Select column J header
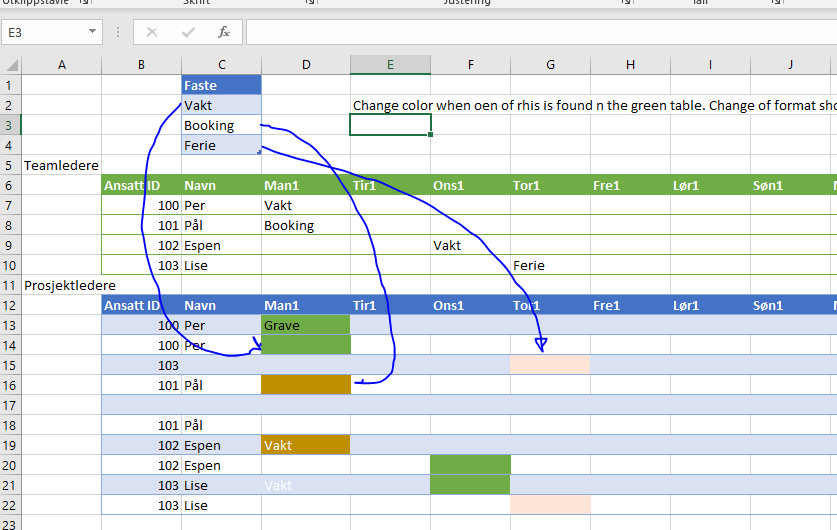The height and width of the screenshot is (530, 837). tap(791, 65)
